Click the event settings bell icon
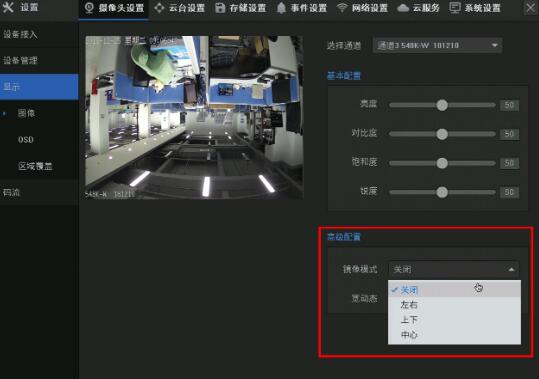 click(281, 8)
